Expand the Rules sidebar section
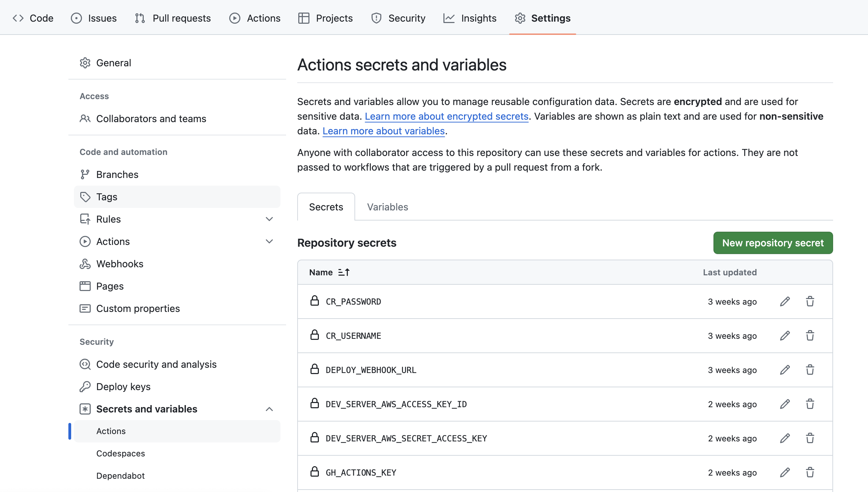 pyautogui.click(x=269, y=219)
